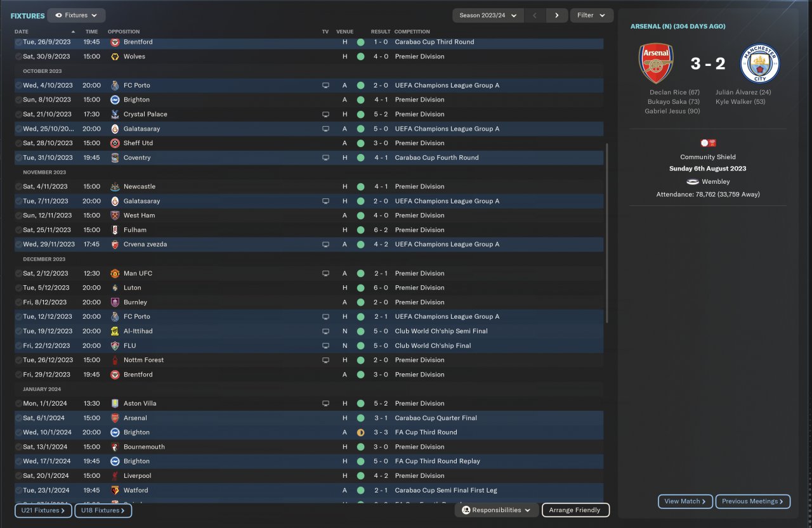Click the Community Shield competition icon
The height and width of the screenshot is (528, 812).
(708, 143)
